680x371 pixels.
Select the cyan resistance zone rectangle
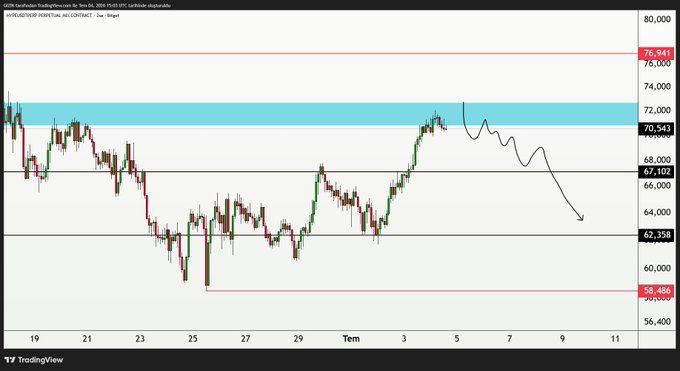point(321,115)
